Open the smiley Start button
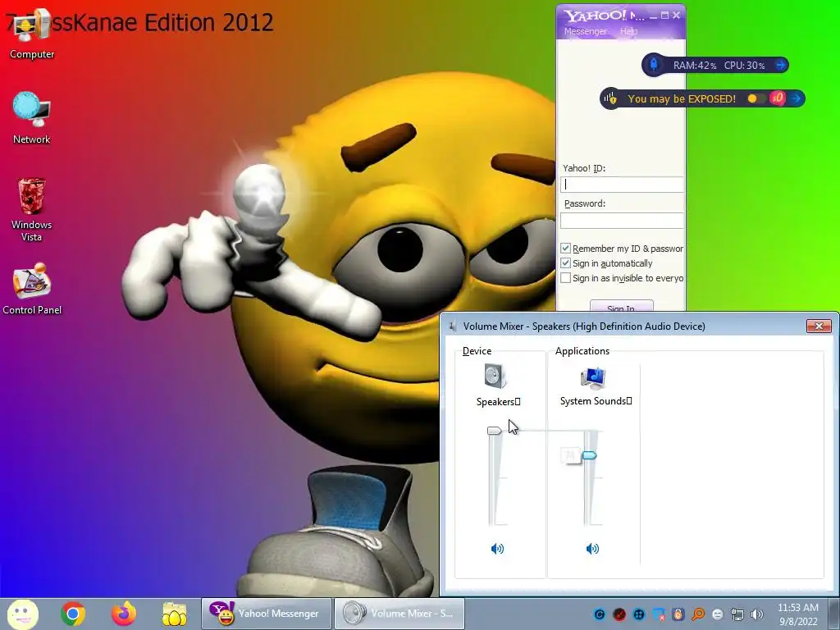The image size is (840, 630). tap(22, 614)
